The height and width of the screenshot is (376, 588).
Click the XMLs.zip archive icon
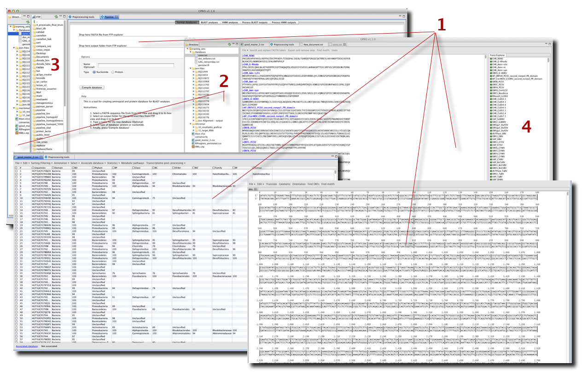coord(16,134)
